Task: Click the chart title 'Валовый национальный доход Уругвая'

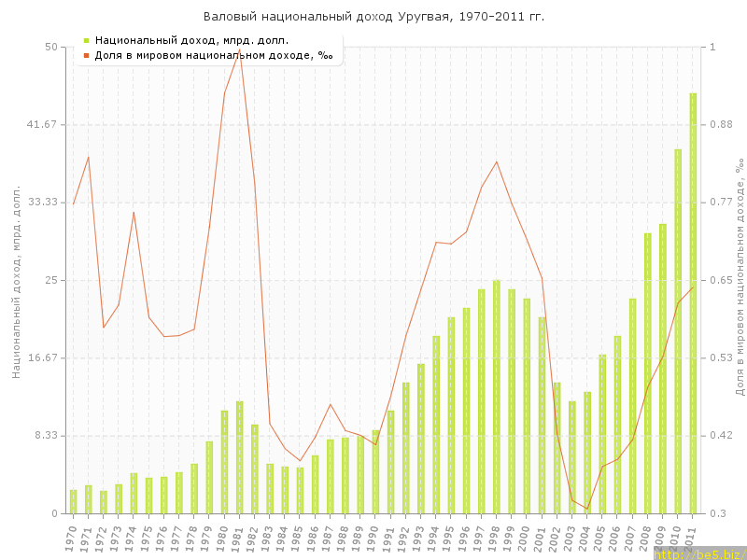Action: coord(373,16)
